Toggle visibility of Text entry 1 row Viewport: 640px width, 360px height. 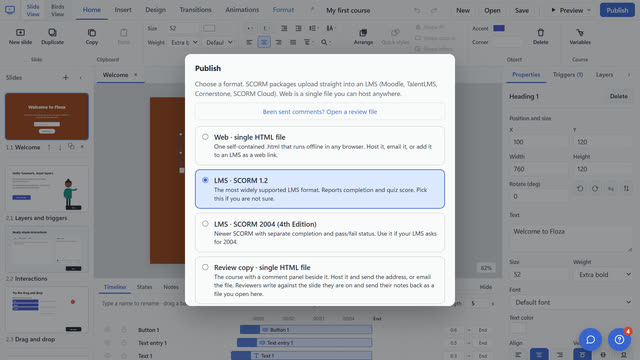point(107,342)
